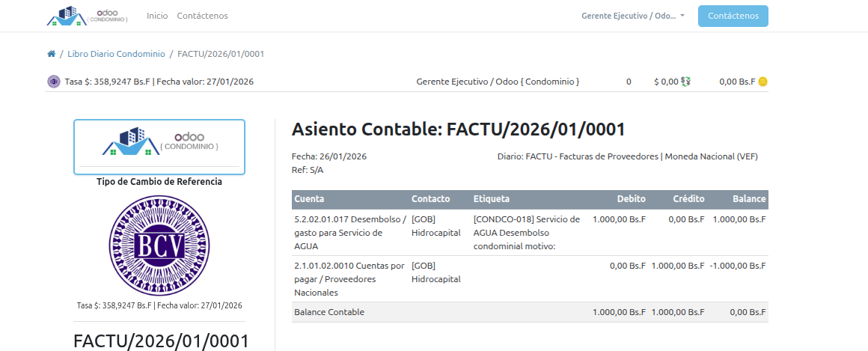This screenshot has height=351, width=868.
Task: Click the Asiento Contable FACTU/2026/01/0001 heading
Action: click(x=458, y=129)
